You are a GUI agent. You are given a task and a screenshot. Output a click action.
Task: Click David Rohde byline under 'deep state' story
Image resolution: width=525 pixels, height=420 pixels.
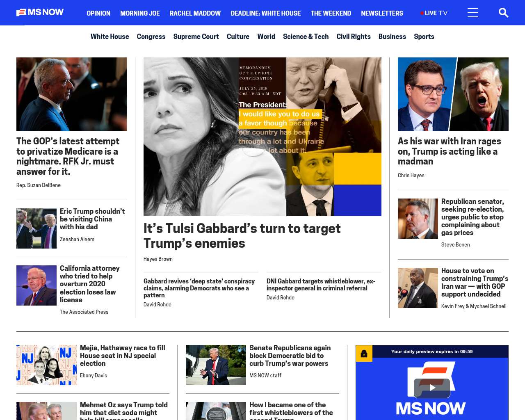coord(157,305)
